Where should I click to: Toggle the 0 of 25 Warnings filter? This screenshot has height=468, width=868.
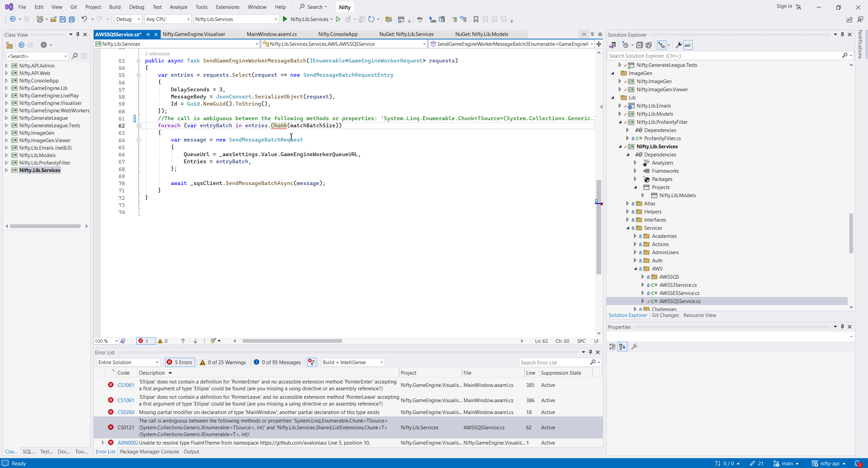[223, 362]
